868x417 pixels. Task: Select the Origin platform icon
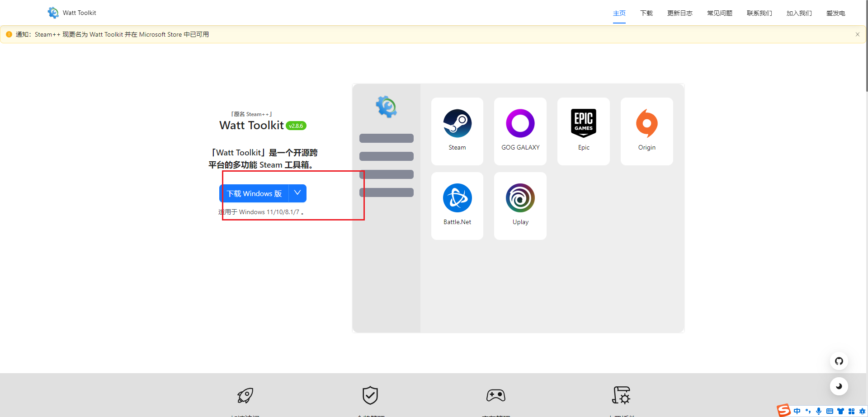pyautogui.click(x=646, y=123)
